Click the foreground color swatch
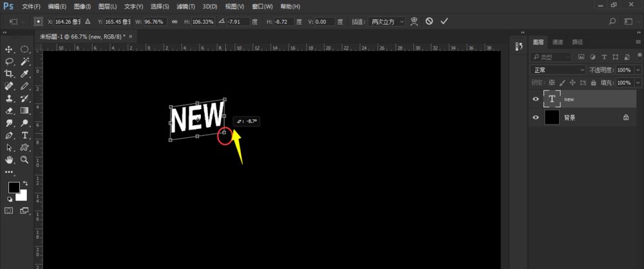 pos(14,188)
